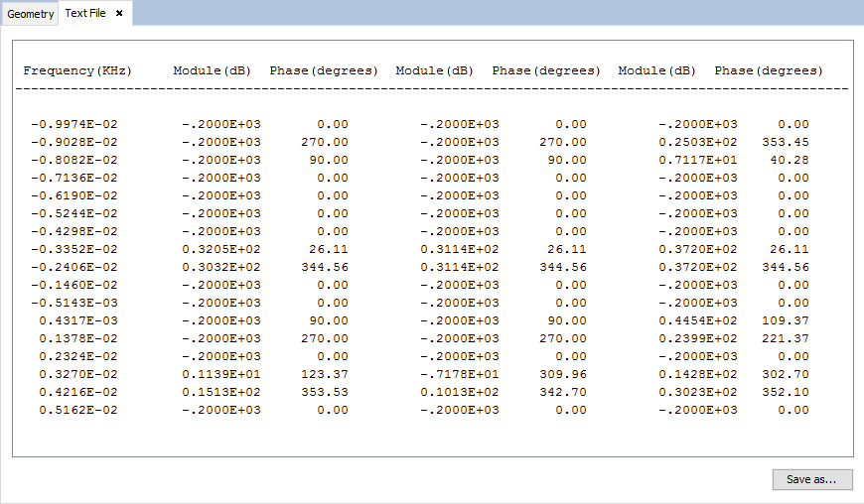
Task: Click the first Module(dB) column header
Action: 213,71
